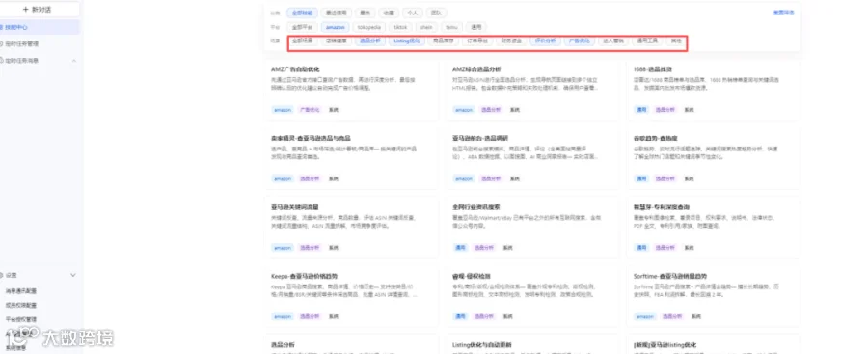Viewport: 868px width, 354px height.
Task: Filter by 通用工具 scene
Action: [x=647, y=41]
